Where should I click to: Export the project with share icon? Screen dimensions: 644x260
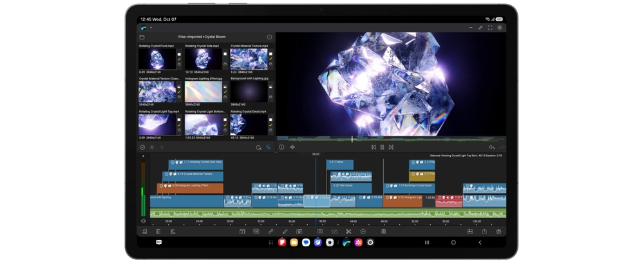click(484, 232)
